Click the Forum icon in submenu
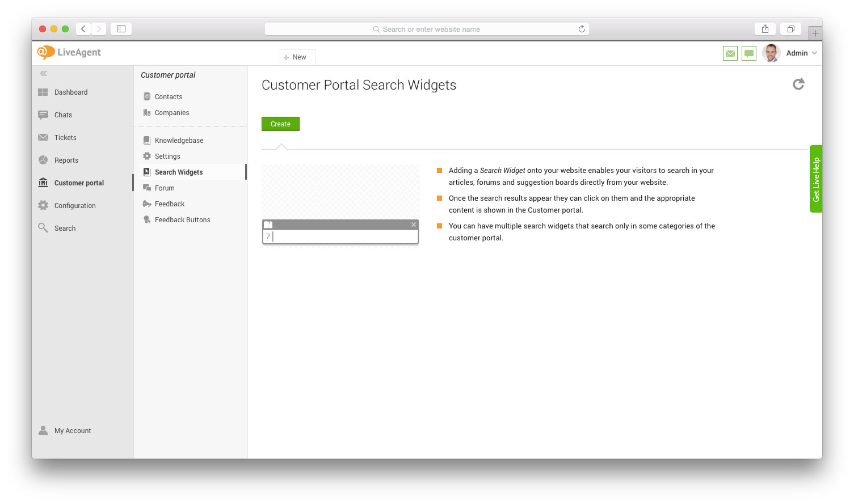The width and height of the screenshot is (854, 504). (x=147, y=188)
